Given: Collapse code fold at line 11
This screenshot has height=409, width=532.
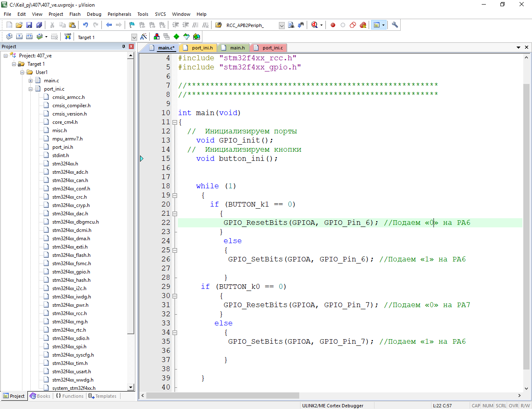Looking at the screenshot, I should pos(175,122).
